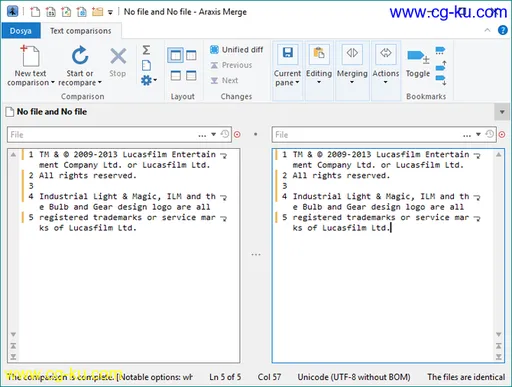Click 'The files are identical' status text
Image resolution: width=512 pixels, height=387 pixels.
466,377
